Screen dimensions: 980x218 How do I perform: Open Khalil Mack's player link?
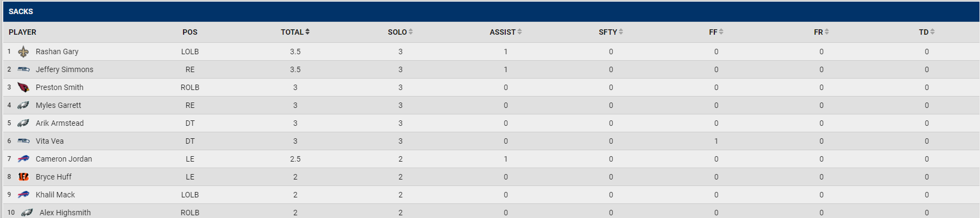[x=55, y=195]
